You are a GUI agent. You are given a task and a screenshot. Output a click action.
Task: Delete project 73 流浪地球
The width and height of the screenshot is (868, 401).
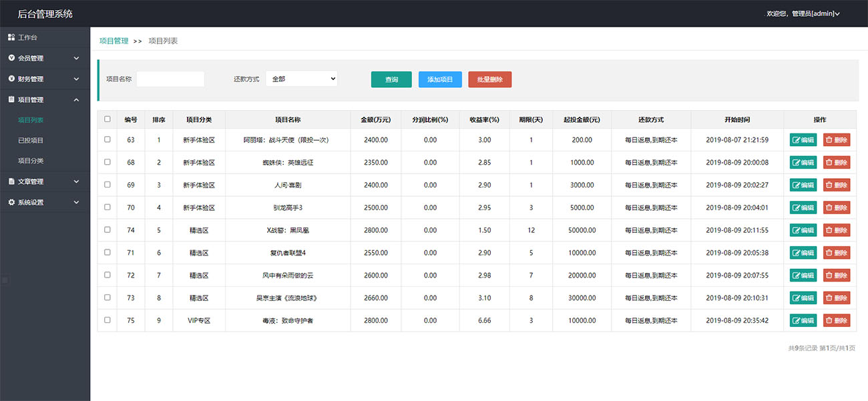coord(837,298)
